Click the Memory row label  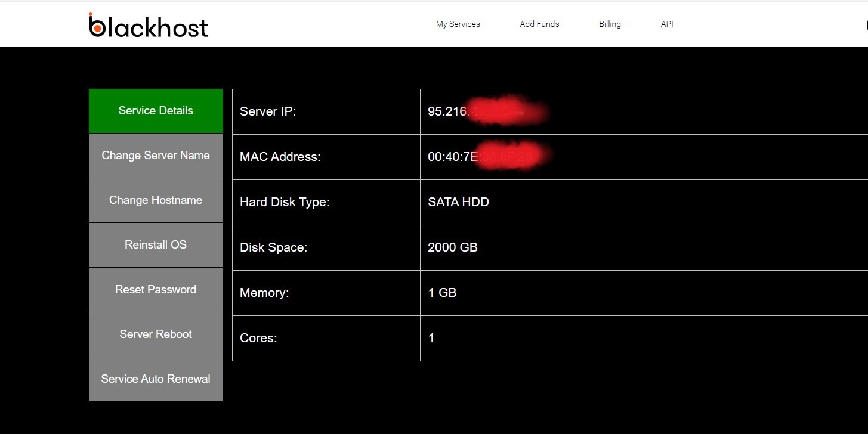[264, 293]
